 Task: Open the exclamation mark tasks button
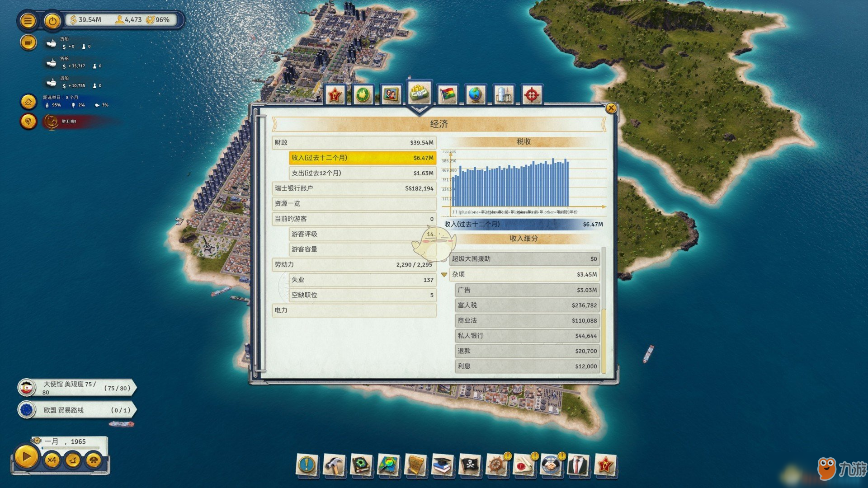point(307,465)
